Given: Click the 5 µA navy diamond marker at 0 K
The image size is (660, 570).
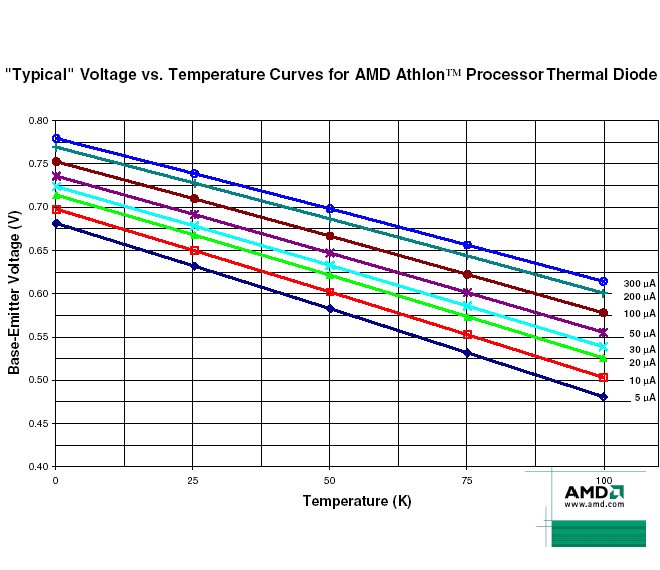Looking at the screenshot, I should coord(56,224).
